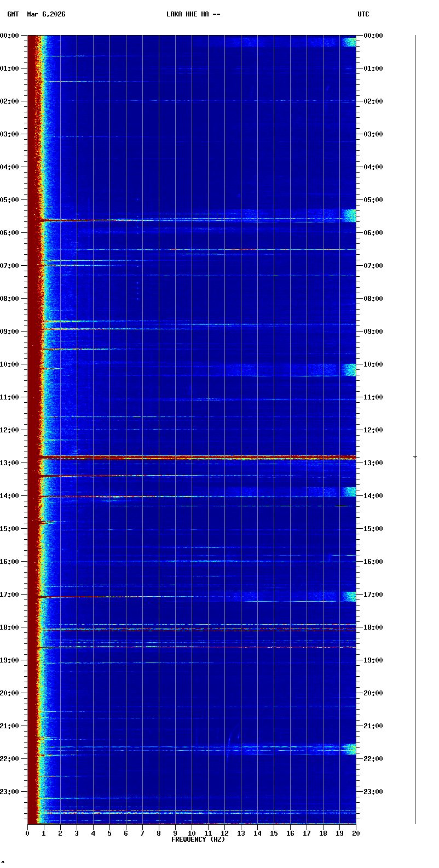Viewport: 439px width, 868px height.
Task: Click the 15 Hz frequency axis label
Action: (274, 833)
